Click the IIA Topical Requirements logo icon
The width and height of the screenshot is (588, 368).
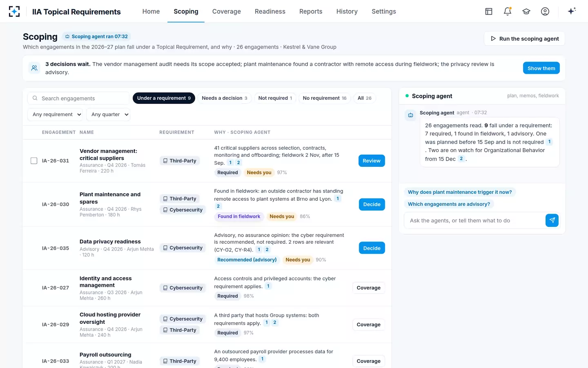[14, 11]
